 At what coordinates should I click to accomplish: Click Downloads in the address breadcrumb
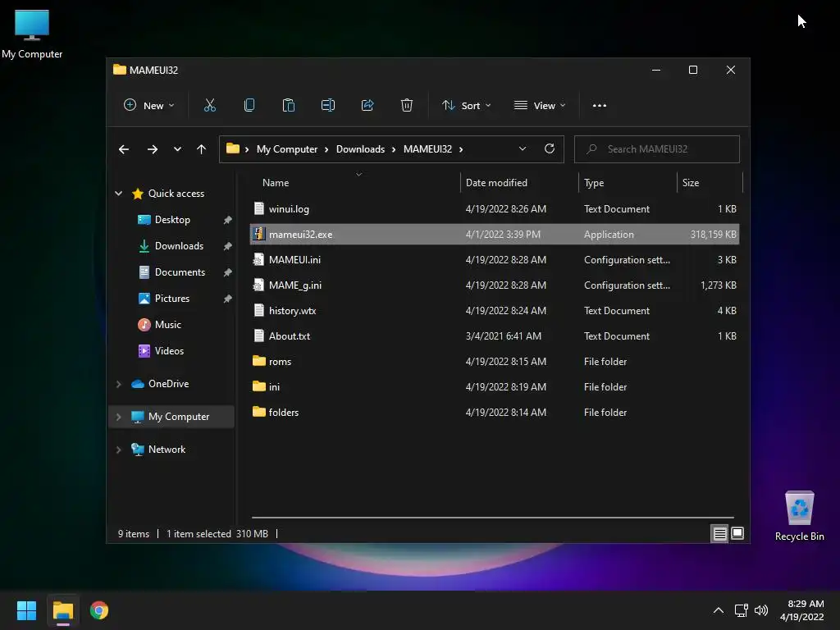pos(361,149)
